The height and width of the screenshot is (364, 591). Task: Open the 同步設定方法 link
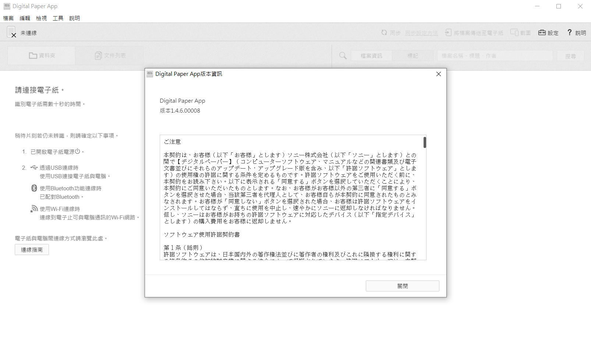point(421,33)
